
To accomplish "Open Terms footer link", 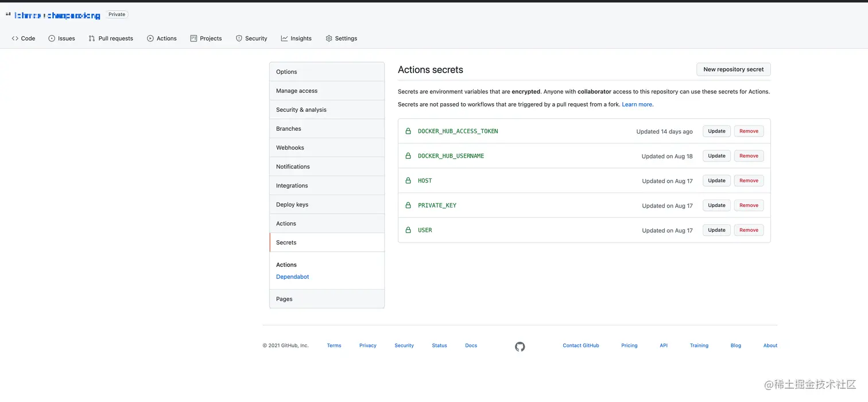I will [334, 345].
